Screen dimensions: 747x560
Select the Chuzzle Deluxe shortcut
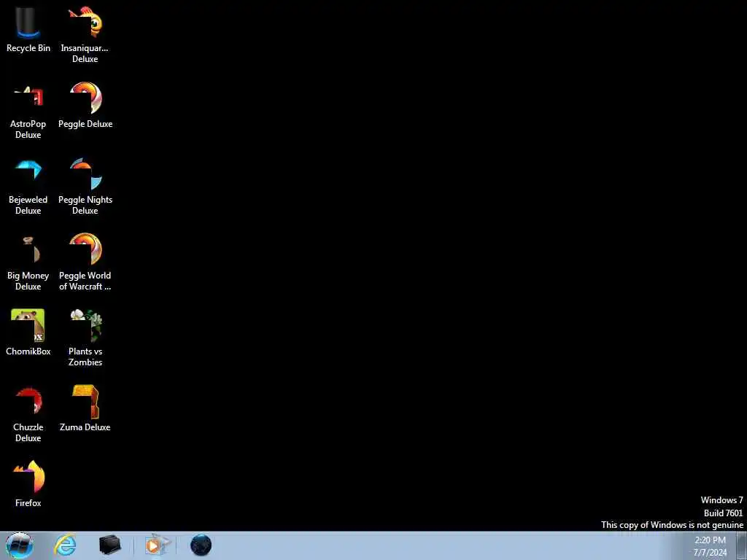point(28,414)
